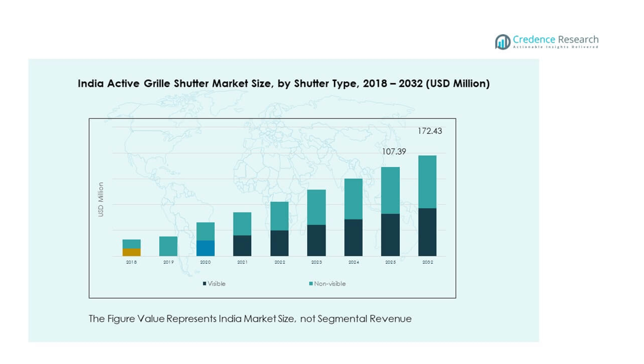Click the 172.43 data label

[430, 131]
